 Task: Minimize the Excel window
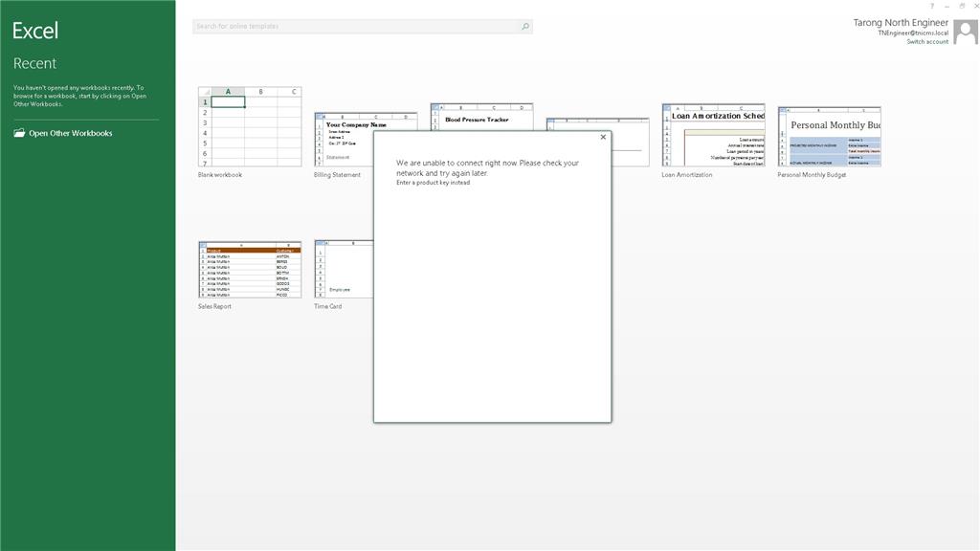[947, 6]
